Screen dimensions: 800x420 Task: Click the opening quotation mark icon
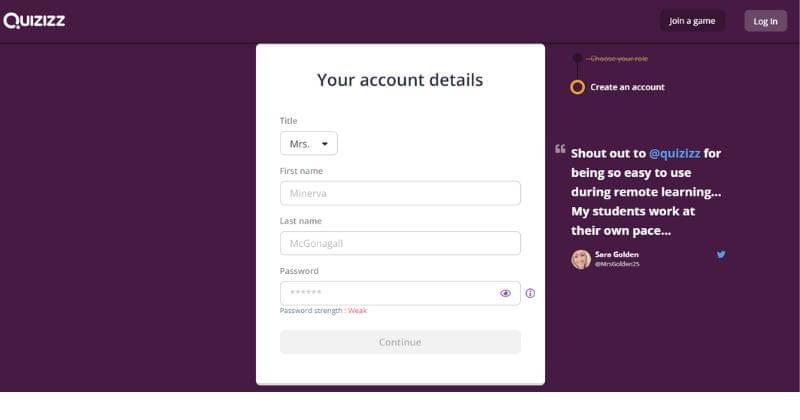[560, 150]
